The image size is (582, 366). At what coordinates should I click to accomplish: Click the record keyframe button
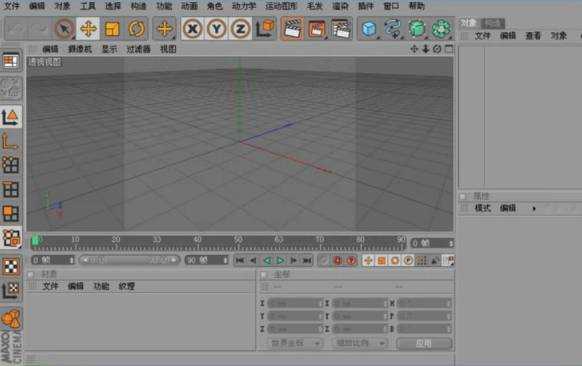click(337, 261)
